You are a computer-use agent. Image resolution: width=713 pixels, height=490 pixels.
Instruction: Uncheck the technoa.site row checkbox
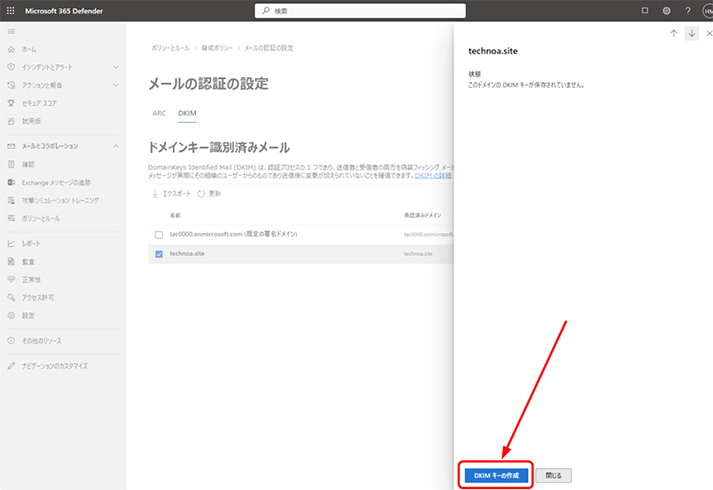(159, 254)
